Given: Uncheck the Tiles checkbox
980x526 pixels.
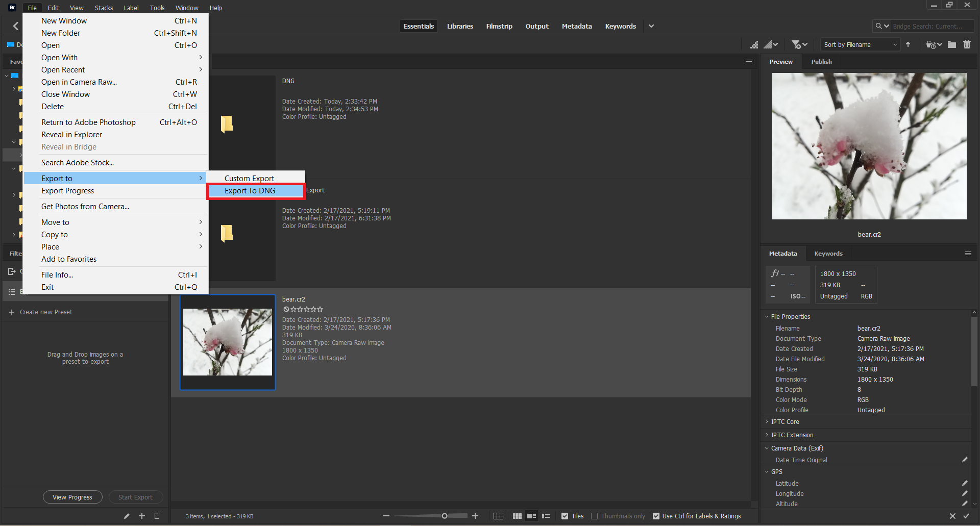Looking at the screenshot, I should pyautogui.click(x=565, y=516).
